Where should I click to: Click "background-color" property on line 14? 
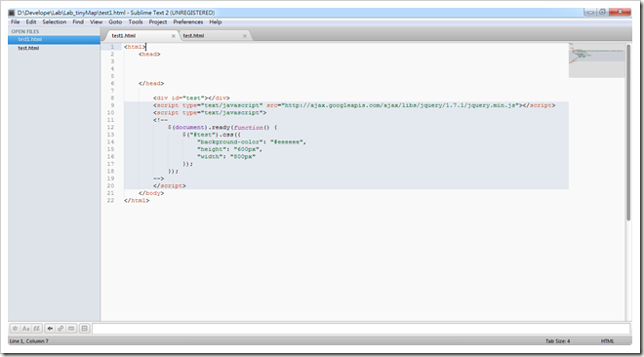229,142
